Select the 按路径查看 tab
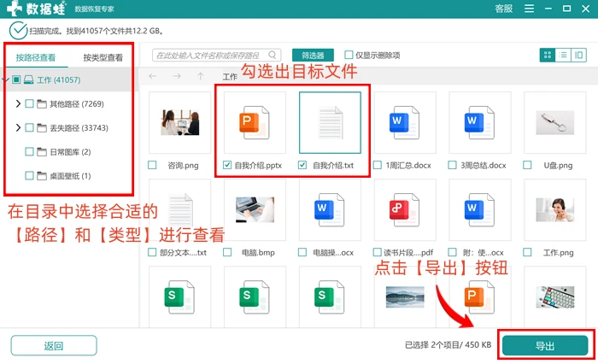598x364 pixels. pos(36,57)
